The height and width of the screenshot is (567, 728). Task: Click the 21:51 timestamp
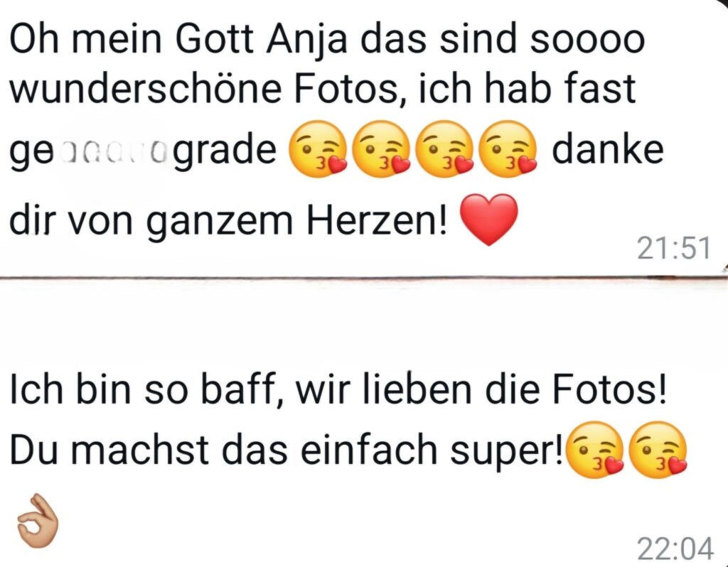click(x=674, y=248)
